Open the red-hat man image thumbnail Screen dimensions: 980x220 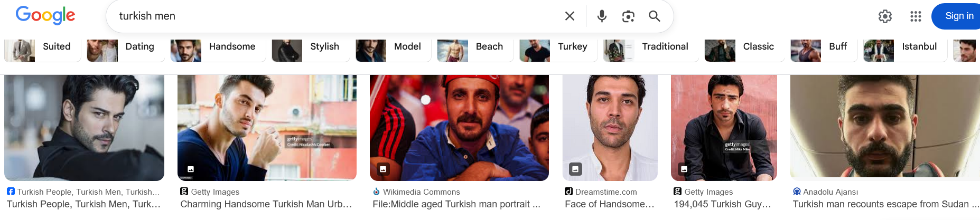tap(459, 128)
